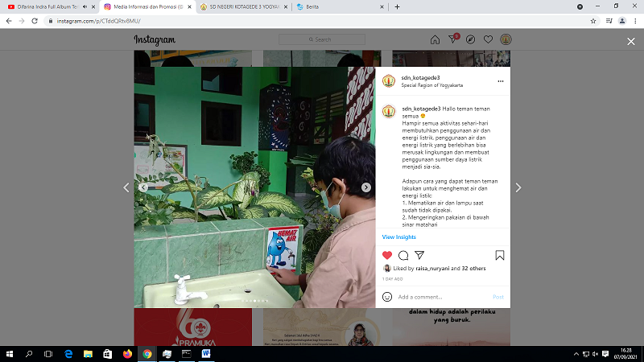Screen dimensions: 644x362
Task: Close the Difarina Indra tab
Action: [x=93, y=7]
